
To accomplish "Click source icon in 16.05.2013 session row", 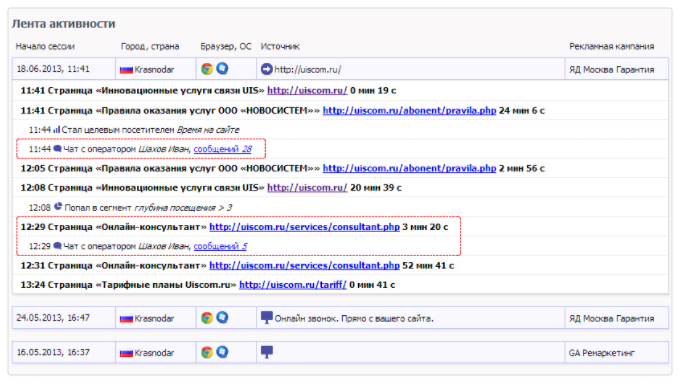I will (267, 352).
